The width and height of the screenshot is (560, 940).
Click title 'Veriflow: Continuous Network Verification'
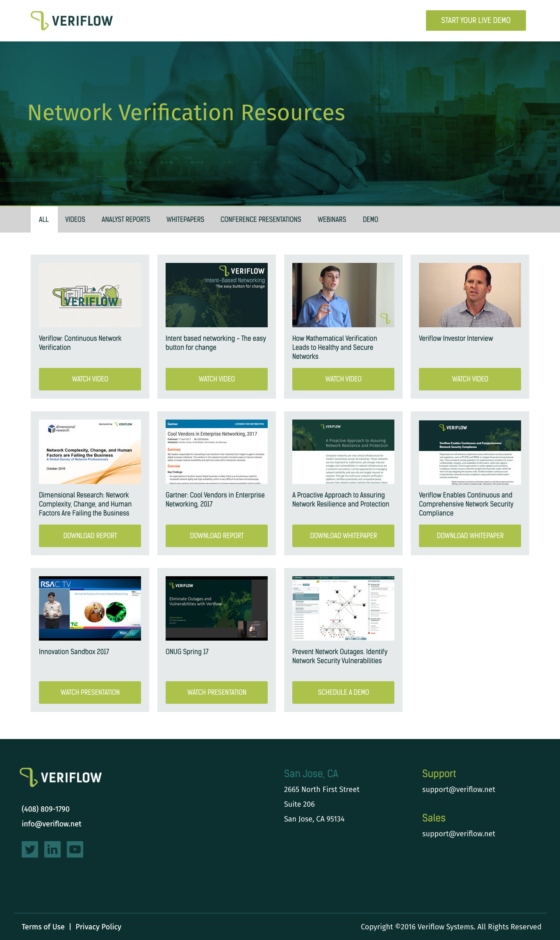80,343
